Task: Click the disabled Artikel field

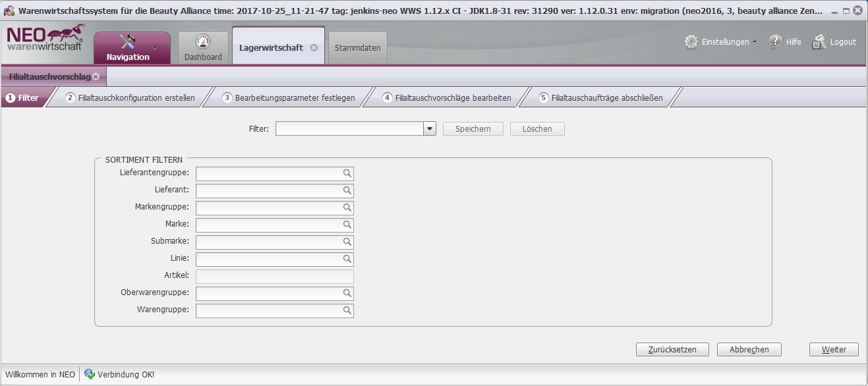Action: coord(275,277)
